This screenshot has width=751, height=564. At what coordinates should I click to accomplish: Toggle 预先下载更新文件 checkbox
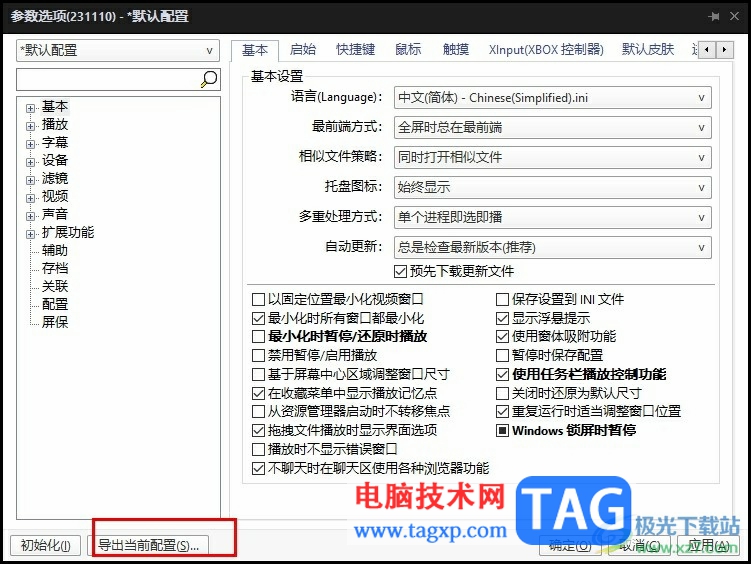400,271
